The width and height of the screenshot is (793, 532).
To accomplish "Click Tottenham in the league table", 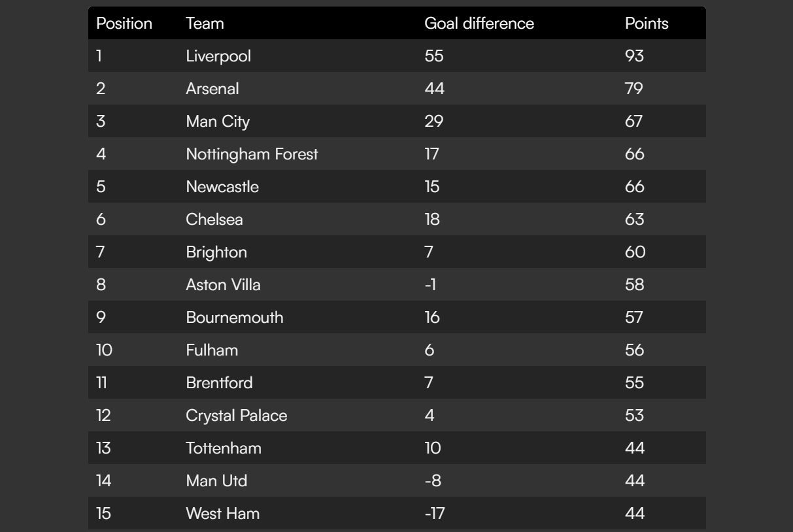I will pos(224,448).
